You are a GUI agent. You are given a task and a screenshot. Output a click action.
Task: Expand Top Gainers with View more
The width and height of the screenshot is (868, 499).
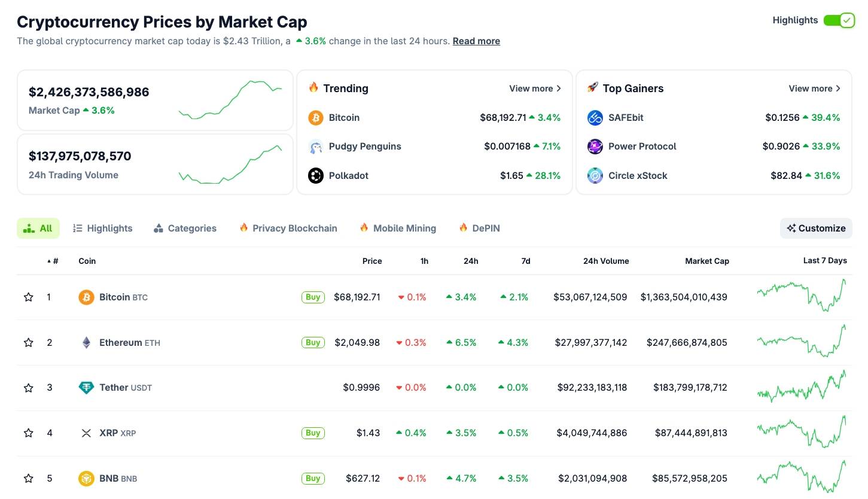[x=814, y=89]
